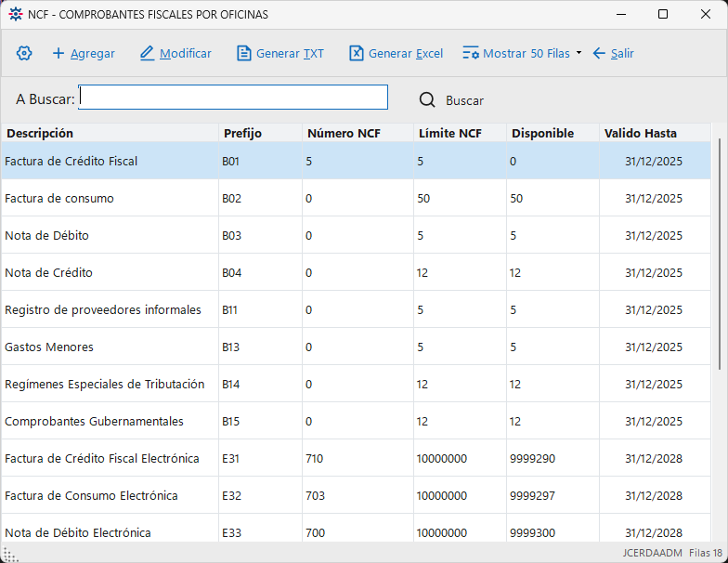Screen dimensions: 728x563
Task: Click JCERDAADM in the status bar
Action: click(652, 553)
